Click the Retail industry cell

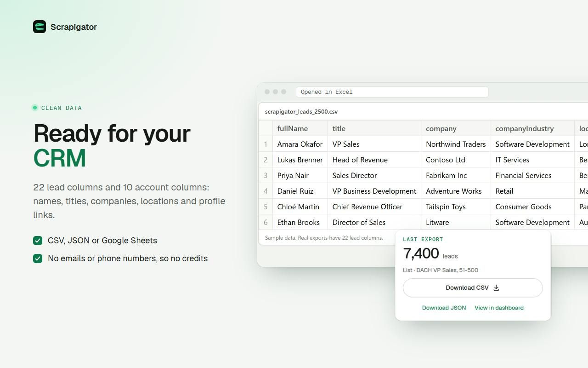532,191
